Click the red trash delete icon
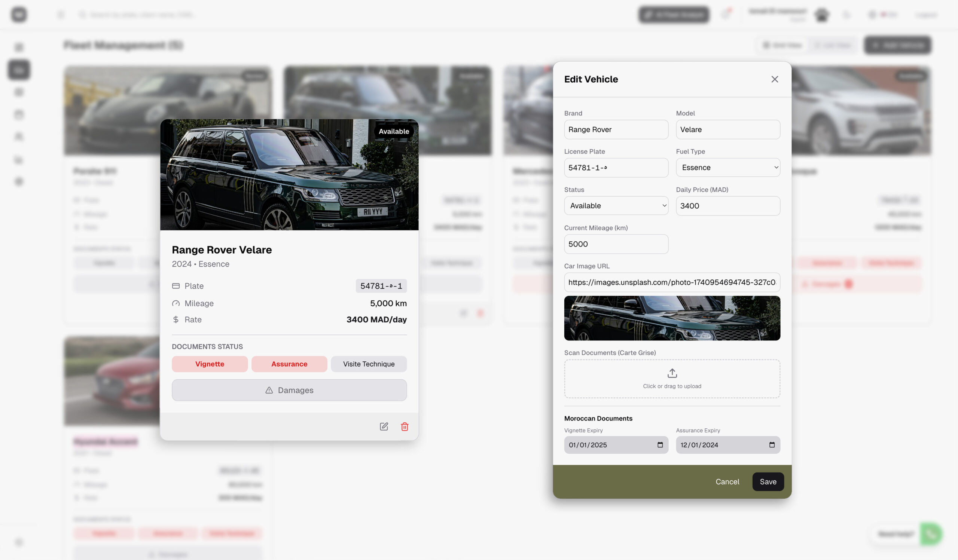Image resolution: width=958 pixels, height=560 pixels. [x=405, y=426]
